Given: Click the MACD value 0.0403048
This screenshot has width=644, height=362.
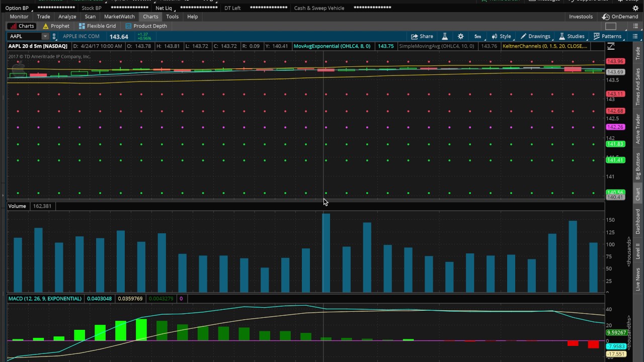Looking at the screenshot, I should 99,299.
